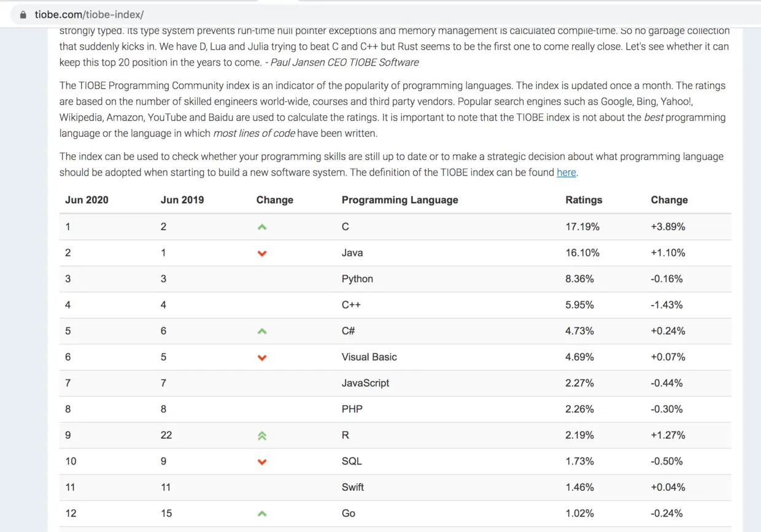Click the Jun 2019 column header
This screenshot has height=532, width=761.
coord(182,200)
